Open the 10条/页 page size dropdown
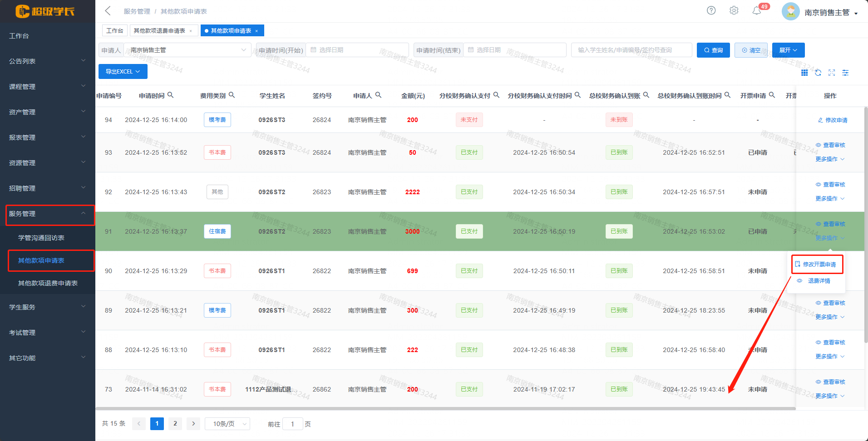This screenshot has width=868, height=441. click(x=227, y=424)
